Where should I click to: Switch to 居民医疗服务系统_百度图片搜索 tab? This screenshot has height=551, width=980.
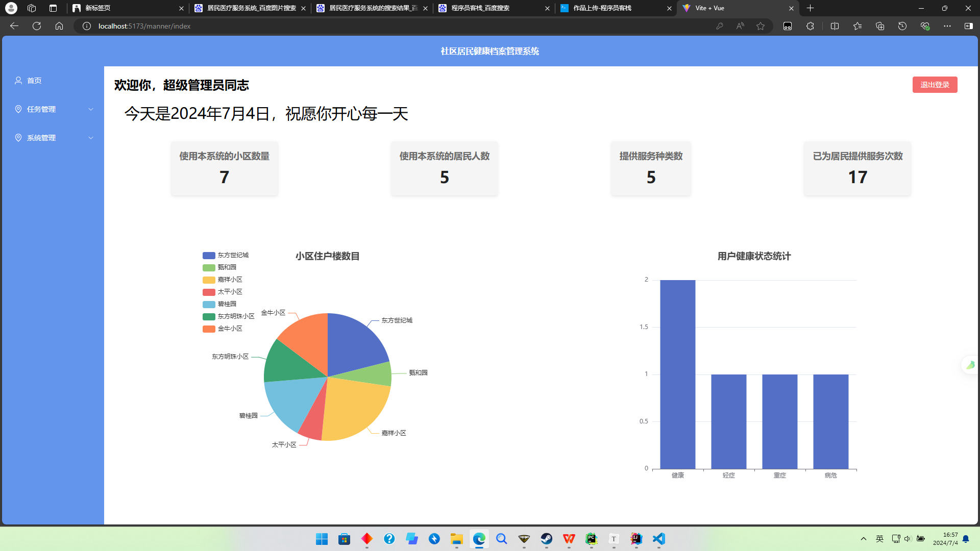(x=250, y=8)
